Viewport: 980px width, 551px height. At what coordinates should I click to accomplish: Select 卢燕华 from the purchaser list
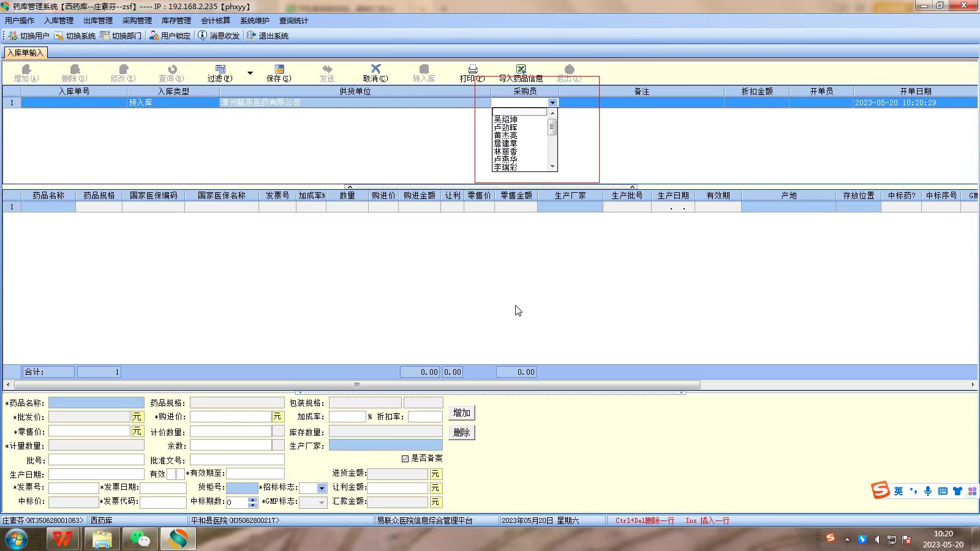pyautogui.click(x=506, y=159)
